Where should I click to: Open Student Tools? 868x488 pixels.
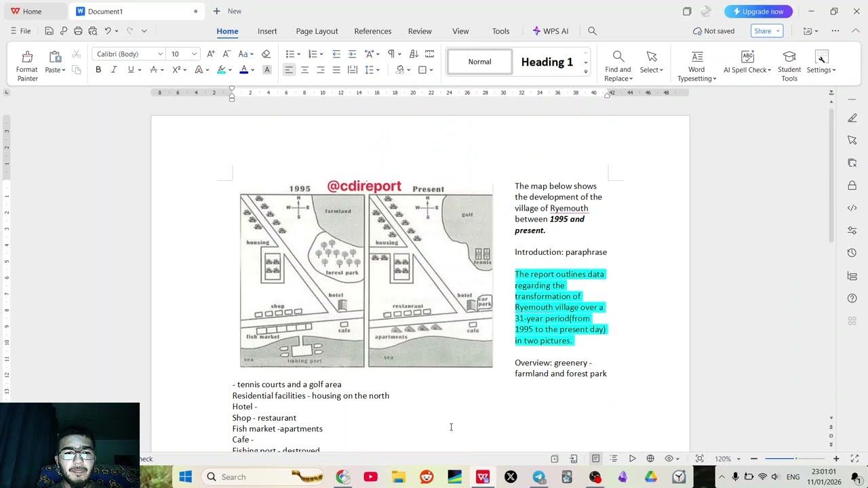(789, 66)
